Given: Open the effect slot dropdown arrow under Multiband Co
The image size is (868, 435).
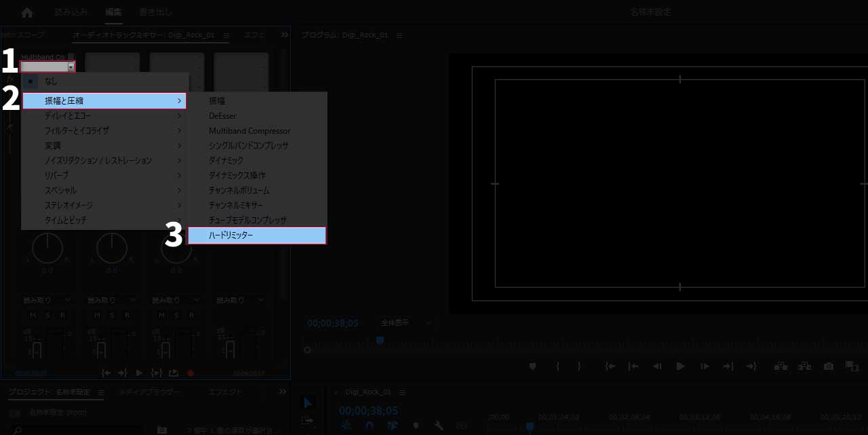Looking at the screenshot, I should click(71, 67).
